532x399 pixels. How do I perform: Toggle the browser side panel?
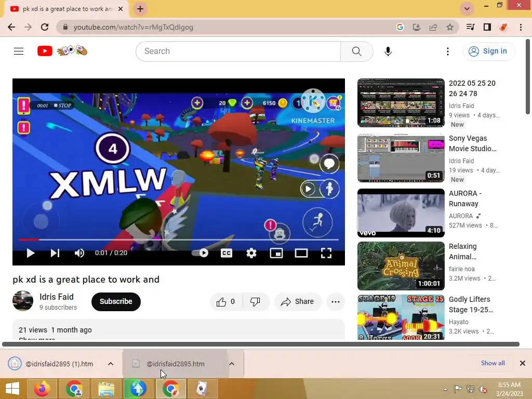pos(487,27)
